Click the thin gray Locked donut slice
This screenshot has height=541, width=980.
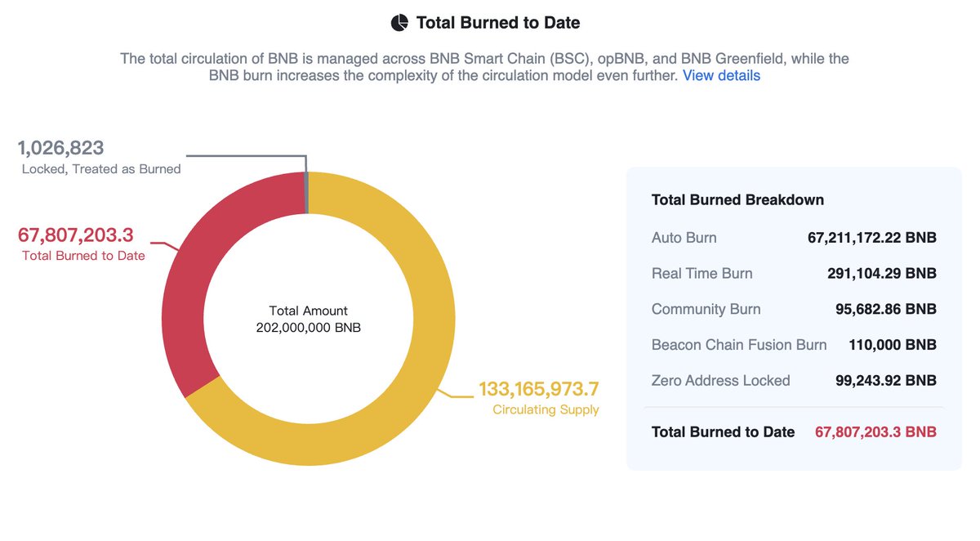tap(307, 193)
